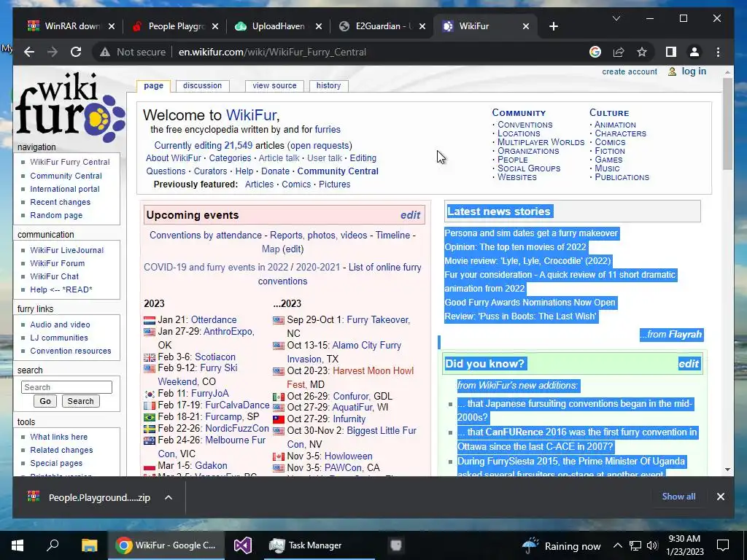
Task: Edit the Did you know section
Action: [x=689, y=364]
